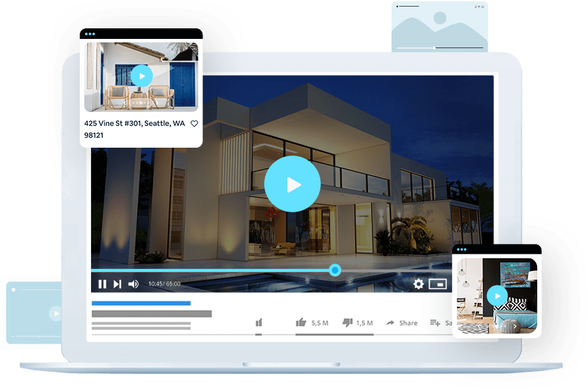Click the 1,5 M dislikes count

click(x=365, y=323)
